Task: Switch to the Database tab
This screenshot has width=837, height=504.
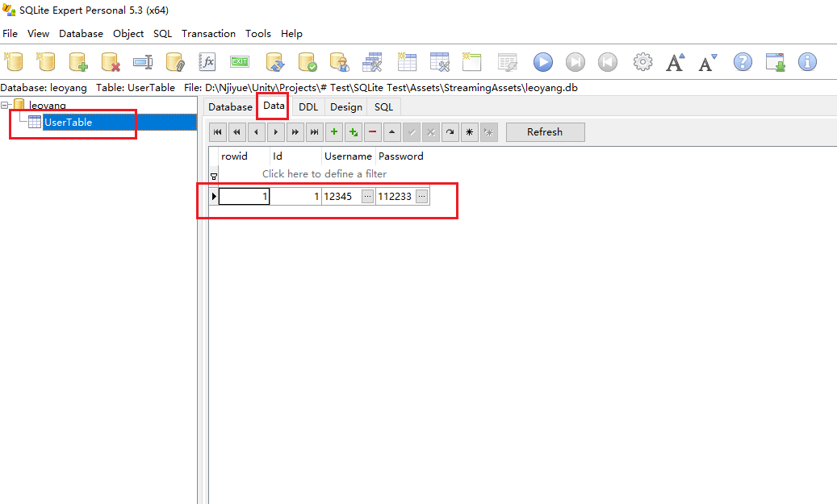Action: click(230, 106)
